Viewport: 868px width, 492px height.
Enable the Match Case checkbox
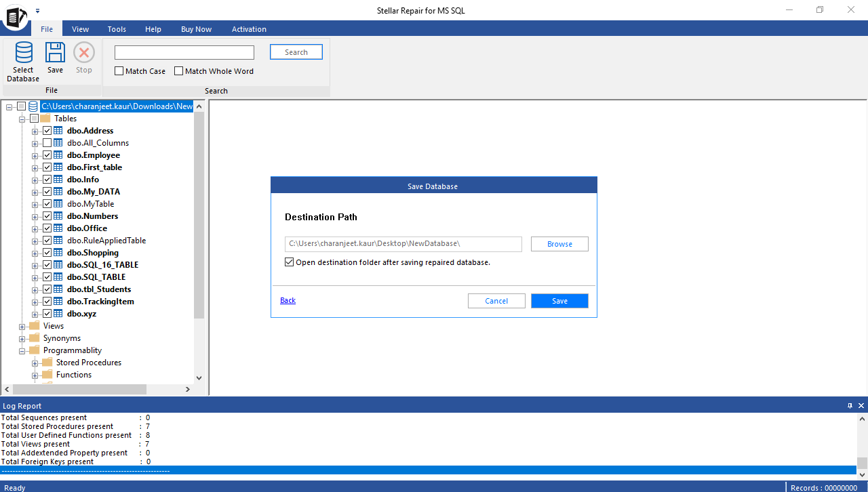tap(119, 71)
